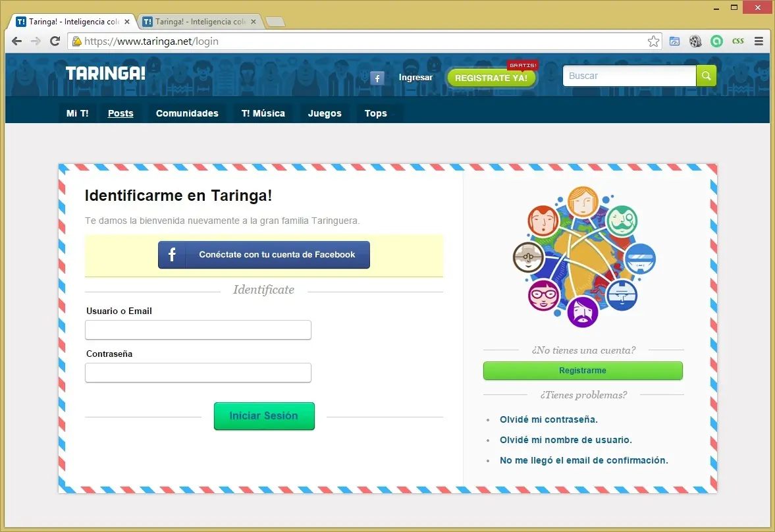Screen dimensions: 775x532
Task: Select the first Taringa tab
Action: (x=73, y=22)
